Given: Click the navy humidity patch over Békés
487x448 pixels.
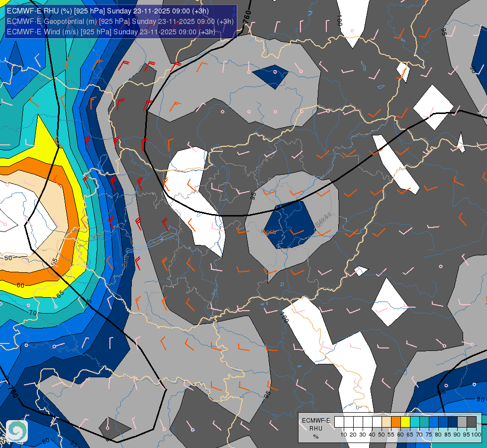Looking at the screenshot, I should coord(290,224).
